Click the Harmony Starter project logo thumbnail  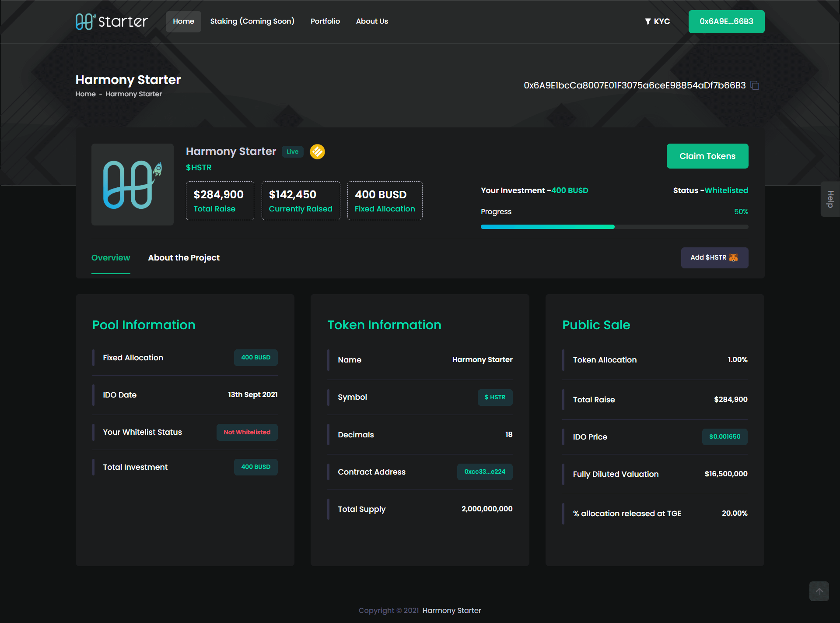pos(132,184)
